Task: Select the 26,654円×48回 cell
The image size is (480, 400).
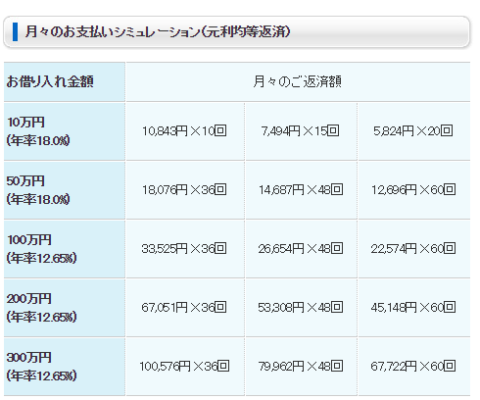Action: 301,249
